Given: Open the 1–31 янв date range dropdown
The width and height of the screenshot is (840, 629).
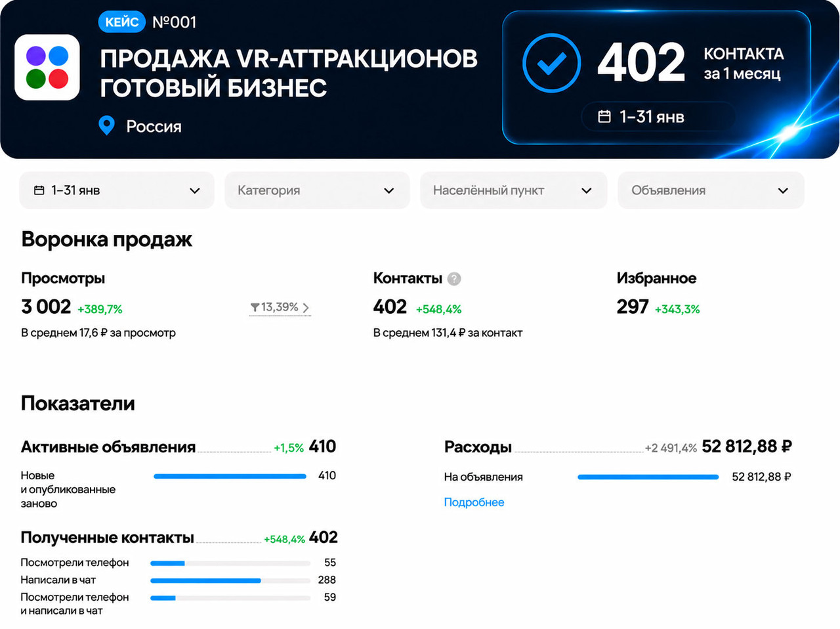Looking at the screenshot, I should 117,190.
